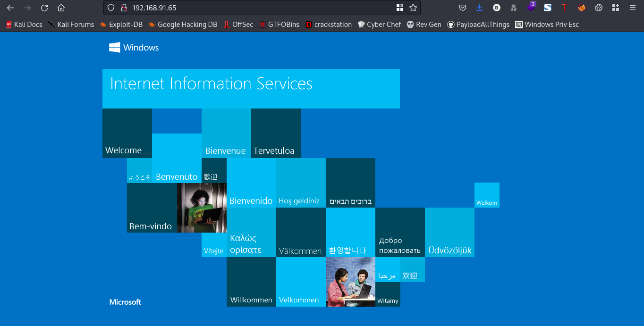Open the Pocket save icon

463,8
